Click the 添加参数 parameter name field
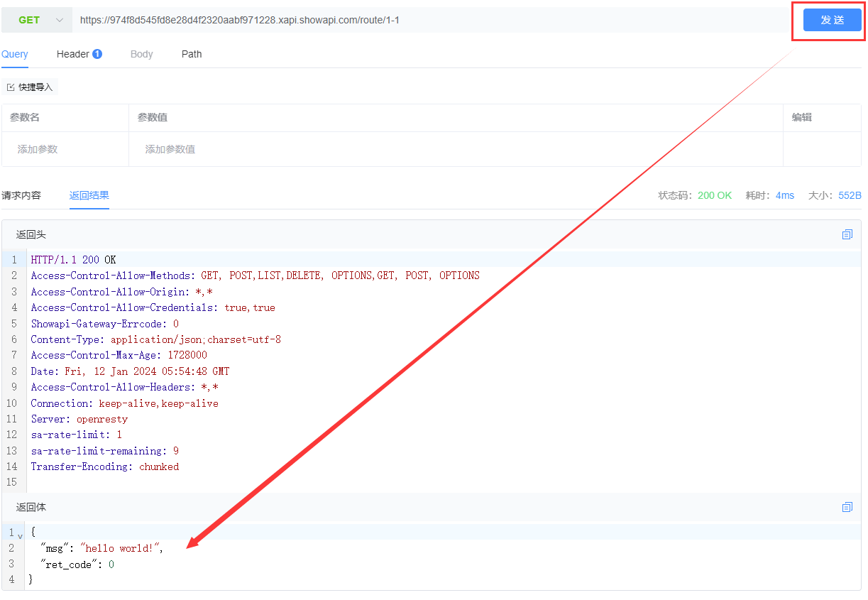868x600 pixels. (65, 149)
